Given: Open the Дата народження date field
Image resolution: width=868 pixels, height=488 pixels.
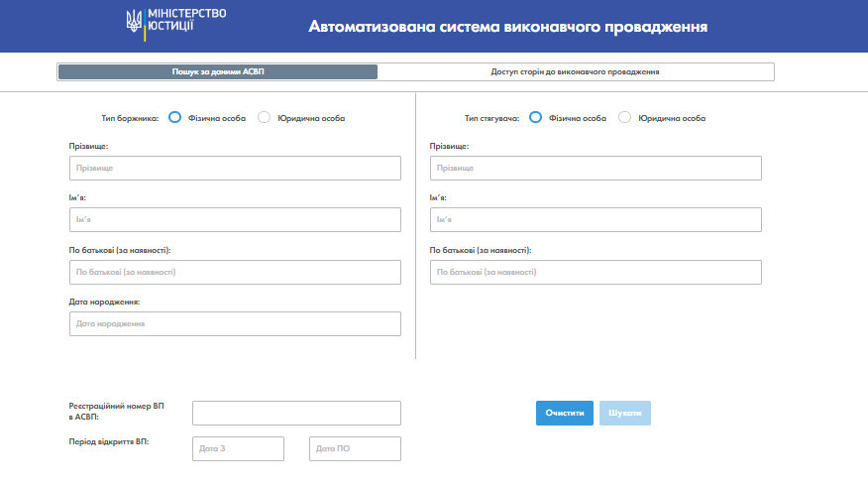Looking at the screenshot, I should [x=235, y=323].
